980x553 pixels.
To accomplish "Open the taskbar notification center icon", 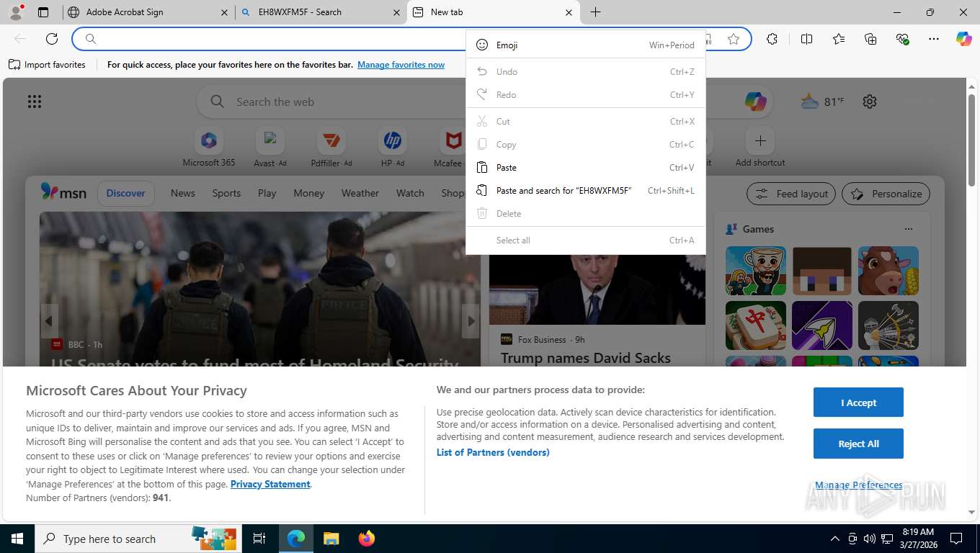I will pyautogui.click(x=956, y=539).
